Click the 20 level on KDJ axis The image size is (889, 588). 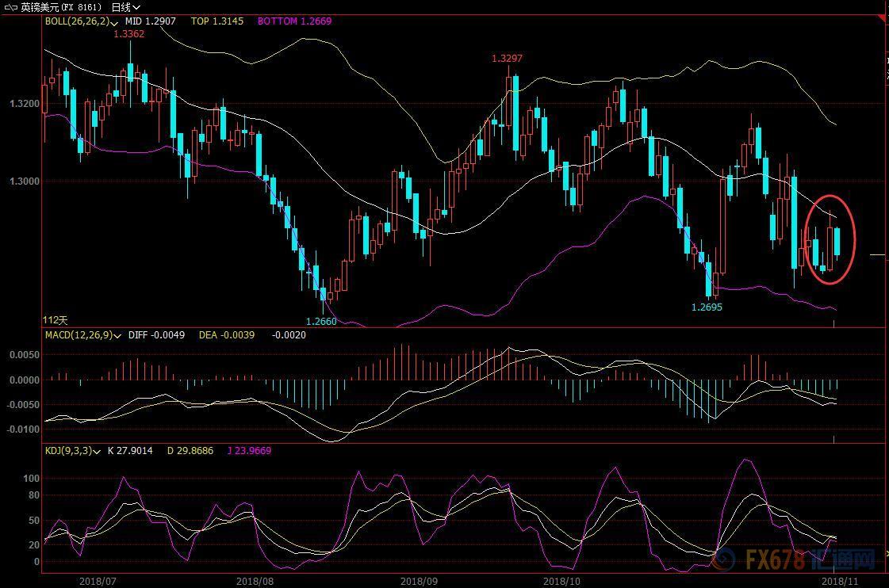(34, 545)
